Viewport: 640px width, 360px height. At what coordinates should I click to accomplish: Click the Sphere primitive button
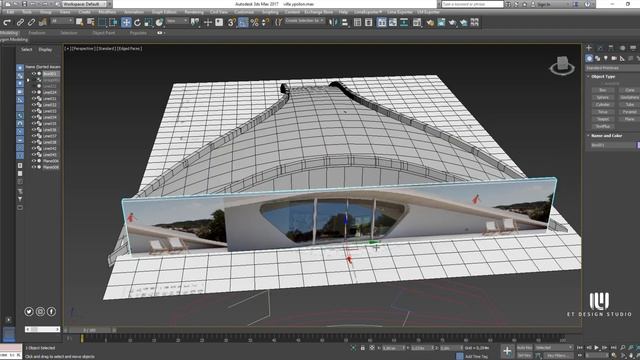coord(602,97)
